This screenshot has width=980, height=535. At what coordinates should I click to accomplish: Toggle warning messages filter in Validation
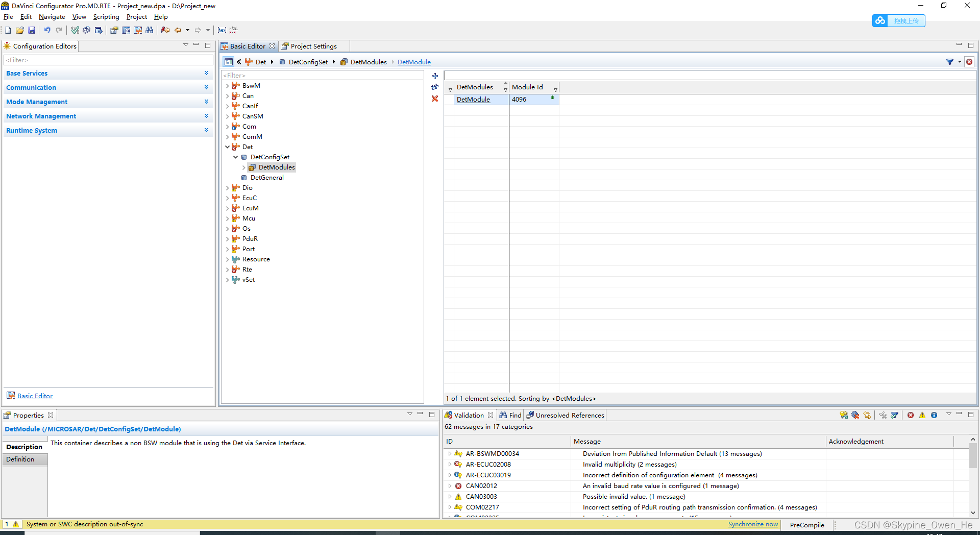[x=922, y=415]
